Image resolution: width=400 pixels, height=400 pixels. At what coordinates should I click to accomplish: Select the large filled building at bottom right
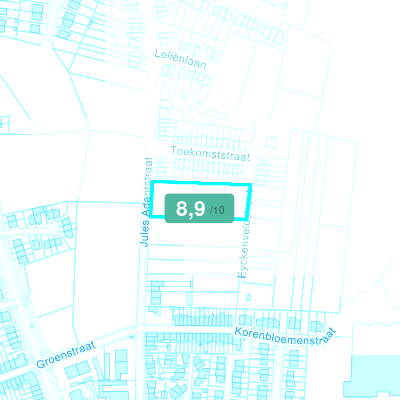pyautogui.click(x=373, y=378)
